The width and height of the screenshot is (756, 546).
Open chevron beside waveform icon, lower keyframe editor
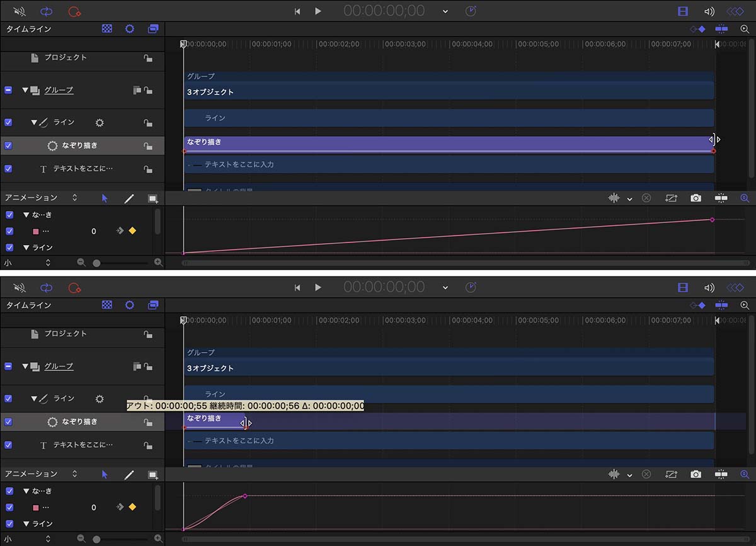click(x=629, y=475)
